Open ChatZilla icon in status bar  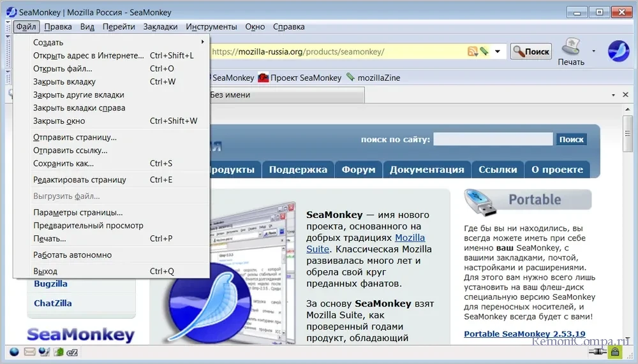[x=72, y=352]
